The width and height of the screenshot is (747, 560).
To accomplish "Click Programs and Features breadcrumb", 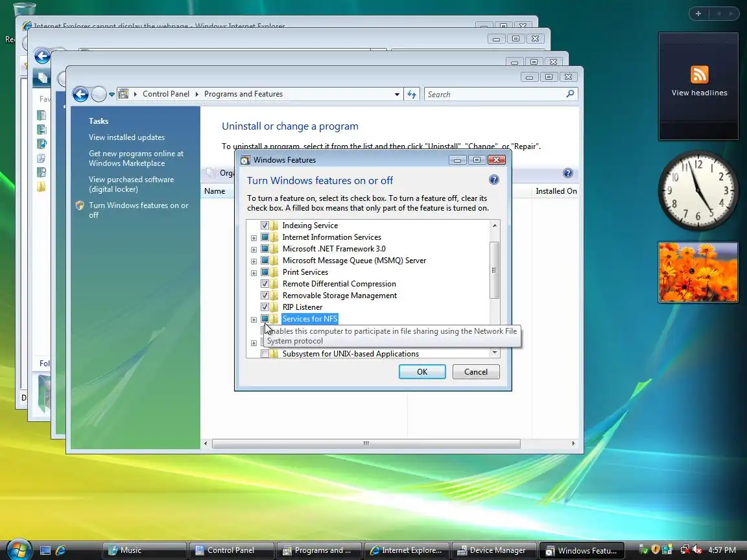I will coord(243,94).
